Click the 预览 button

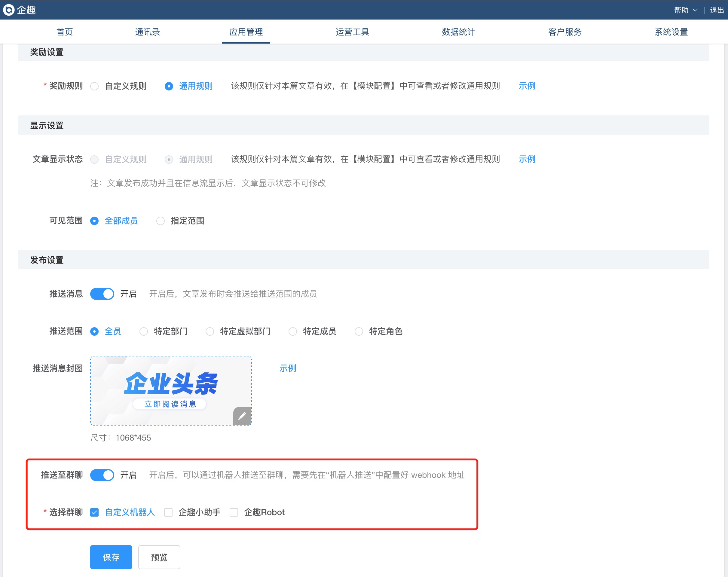159,557
